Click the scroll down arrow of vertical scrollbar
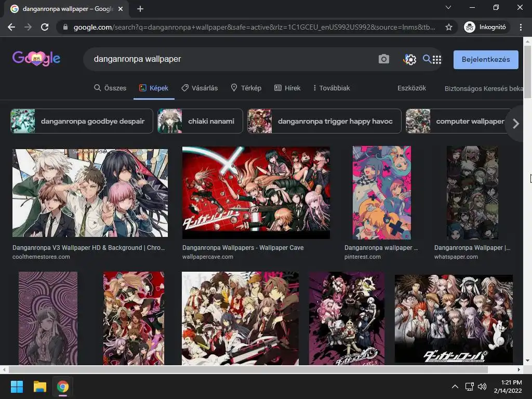The image size is (532, 399). 527,361
